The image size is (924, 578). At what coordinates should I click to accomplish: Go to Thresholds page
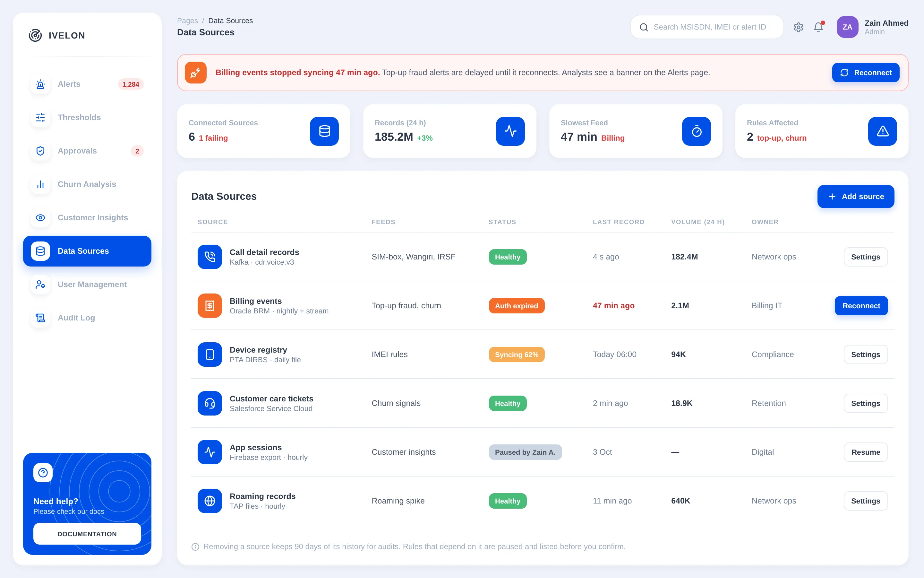[x=87, y=117]
